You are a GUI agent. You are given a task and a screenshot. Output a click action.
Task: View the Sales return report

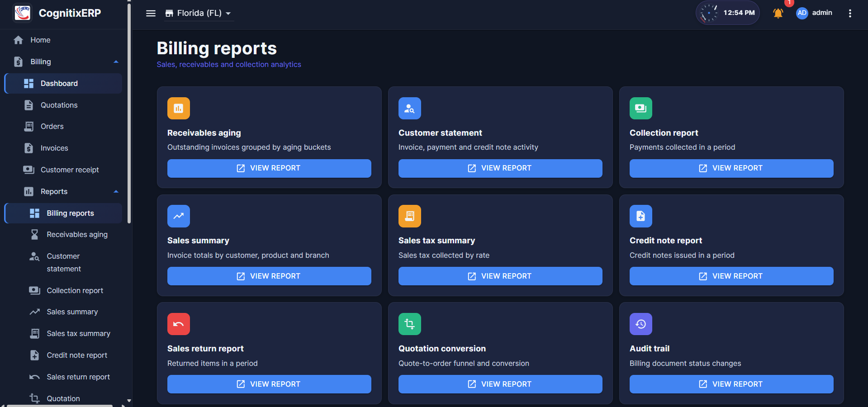(269, 384)
